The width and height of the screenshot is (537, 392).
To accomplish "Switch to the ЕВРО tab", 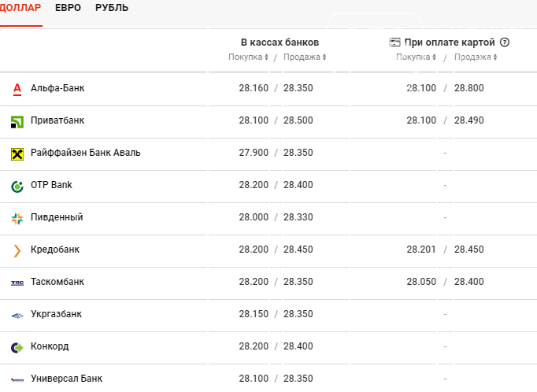I will [68, 8].
